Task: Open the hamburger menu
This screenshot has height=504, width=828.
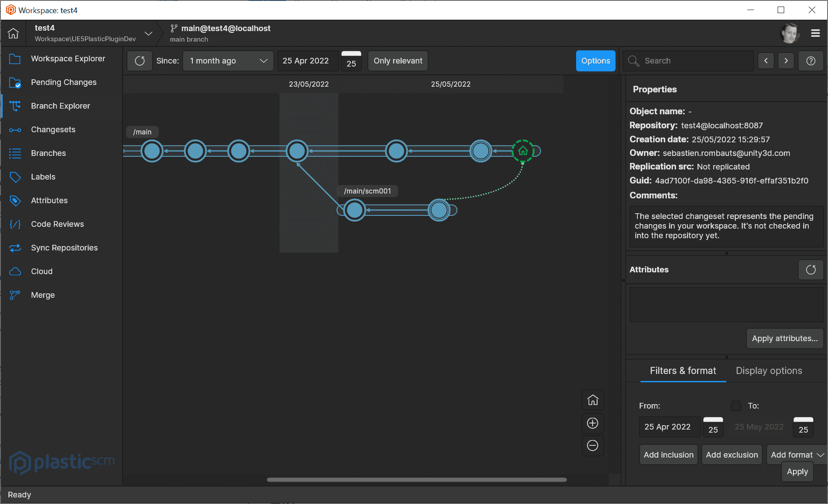Action: 815,33
